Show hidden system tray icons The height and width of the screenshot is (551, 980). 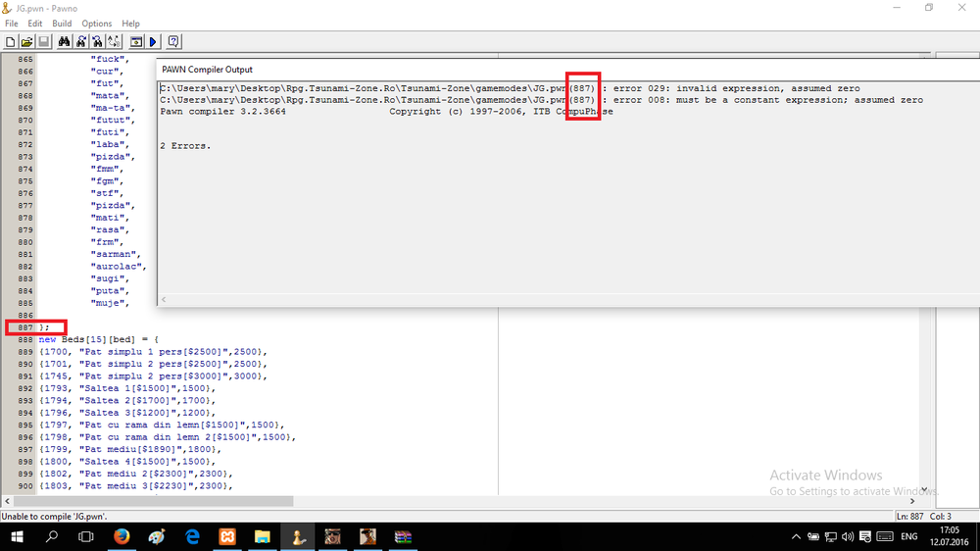[x=796, y=536]
